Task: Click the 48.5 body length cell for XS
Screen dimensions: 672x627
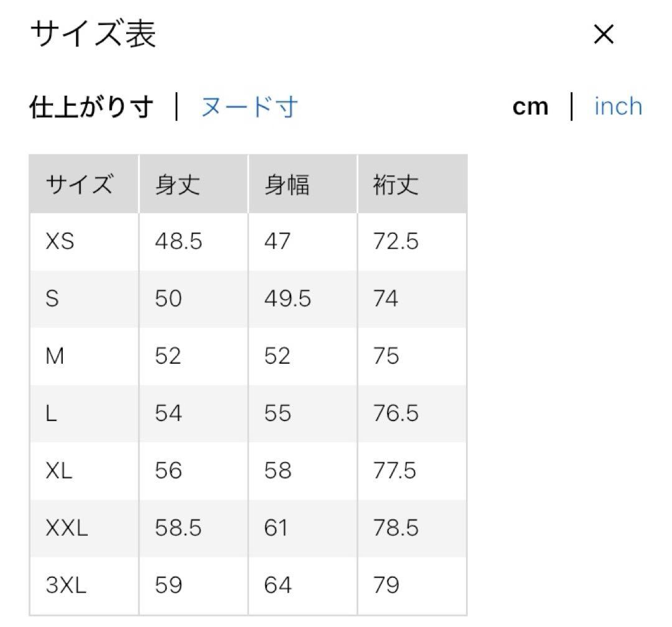Action: pos(179,241)
